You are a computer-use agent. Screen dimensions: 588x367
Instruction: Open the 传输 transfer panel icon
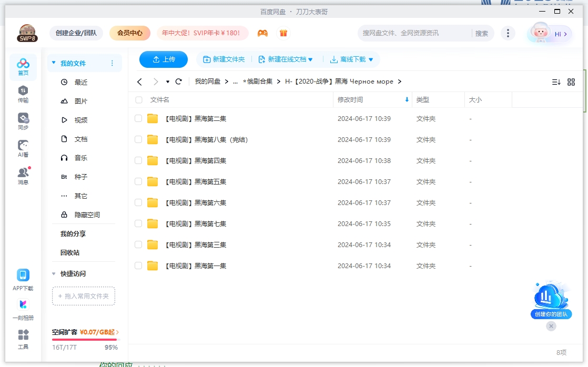(x=23, y=94)
